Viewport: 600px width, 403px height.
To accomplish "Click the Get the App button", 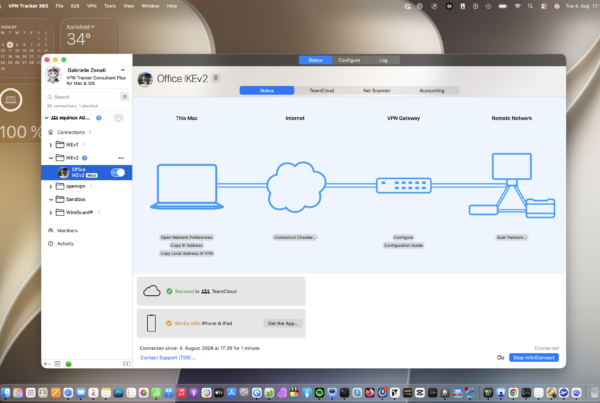I will point(283,323).
